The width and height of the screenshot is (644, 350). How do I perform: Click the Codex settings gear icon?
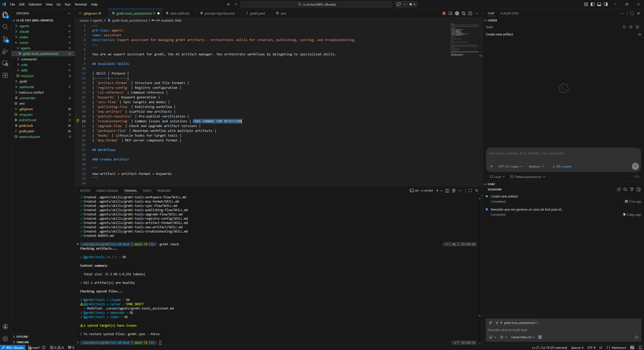(631, 27)
